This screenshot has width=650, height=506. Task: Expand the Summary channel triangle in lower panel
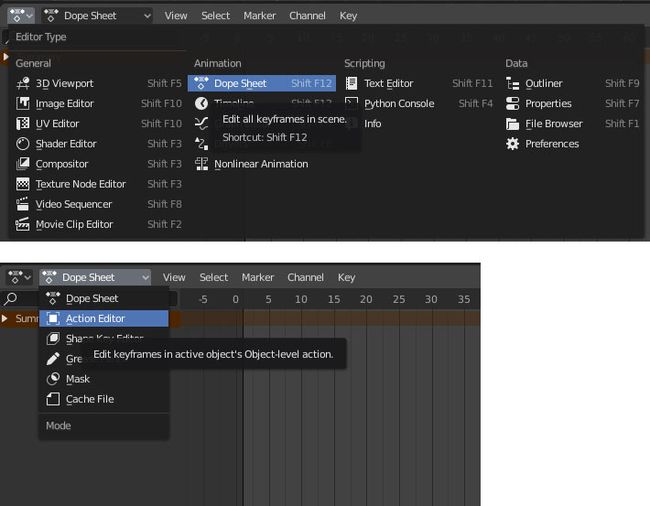[5, 318]
